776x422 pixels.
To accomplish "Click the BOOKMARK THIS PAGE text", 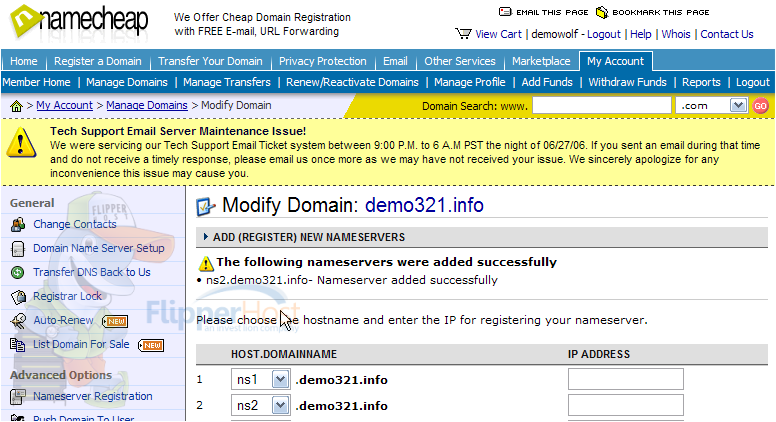I will point(661,12).
